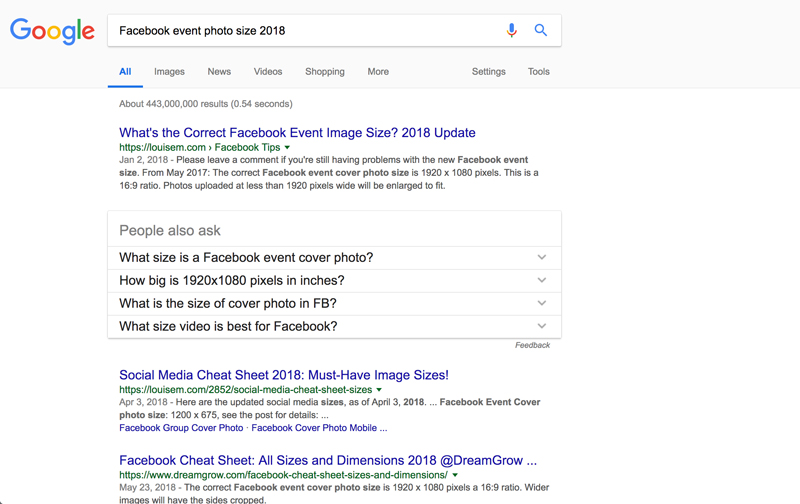Open the Social Media Cheat Sheet 2018 result
The height and width of the screenshot is (504, 800).
click(x=284, y=376)
